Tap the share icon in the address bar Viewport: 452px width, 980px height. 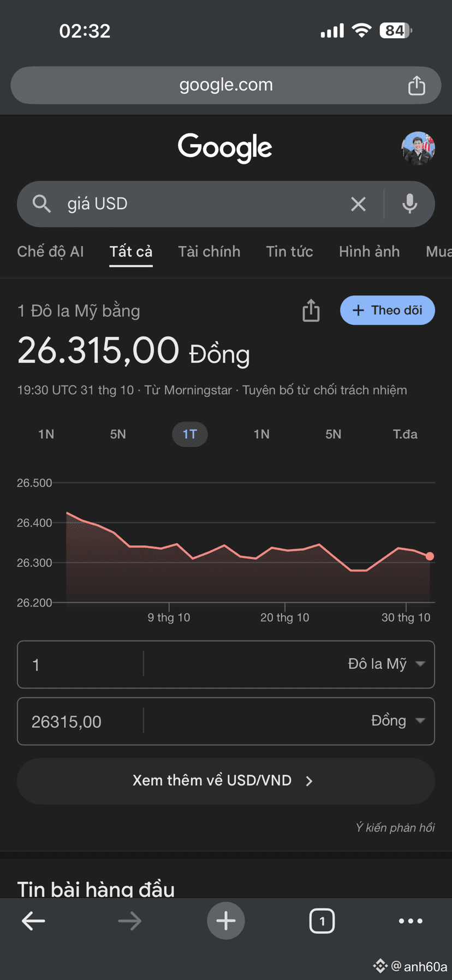click(417, 85)
